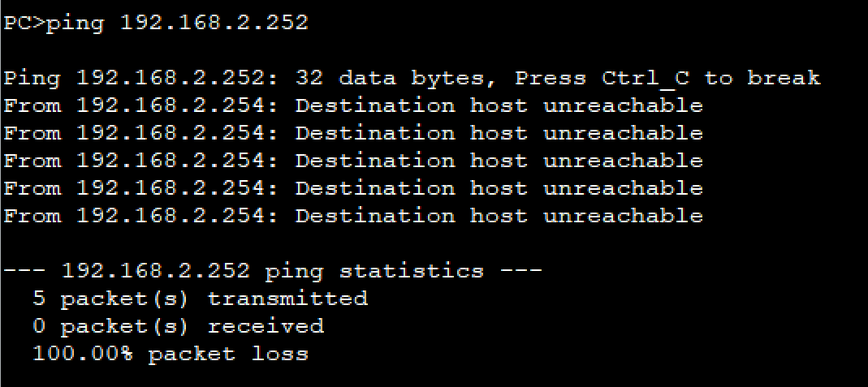Click the word "transmitted"
The image size is (868, 387).
click(x=287, y=299)
